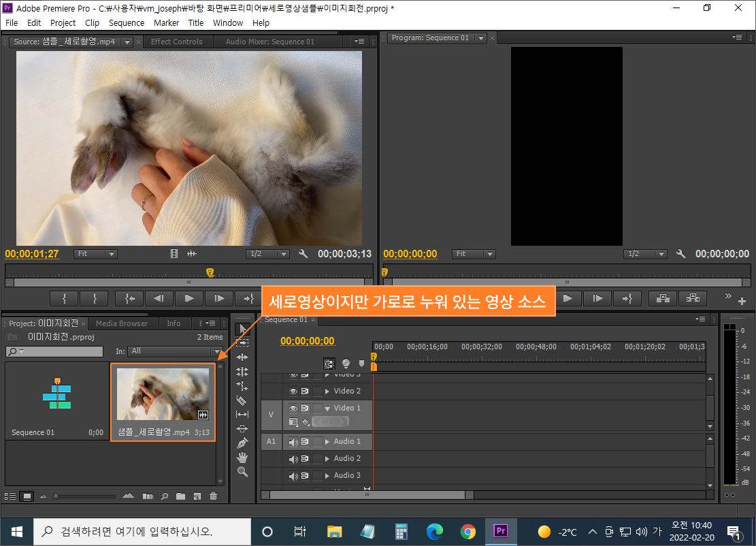Open the Source clip selector dropdown
Screen dimensions: 756x546
(127, 42)
